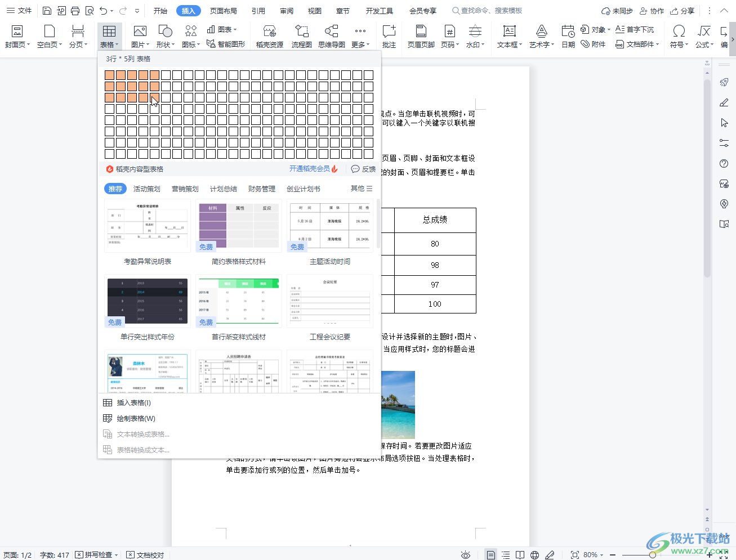Undo the last action
Screen dimensions: 736x560
tap(104, 11)
